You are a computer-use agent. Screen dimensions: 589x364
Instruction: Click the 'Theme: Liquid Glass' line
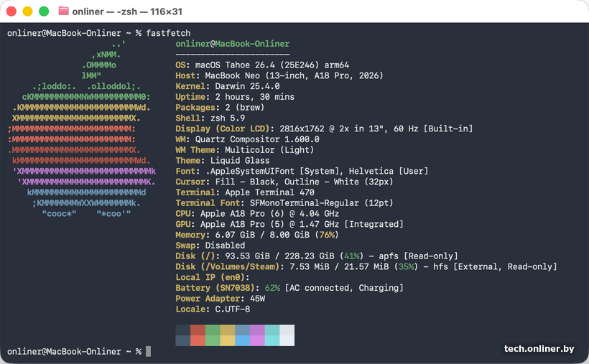[223, 160]
